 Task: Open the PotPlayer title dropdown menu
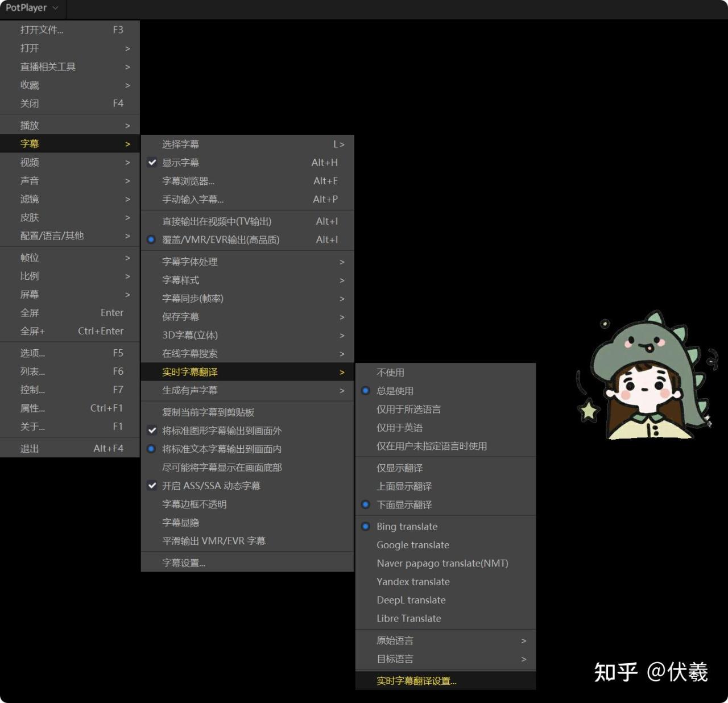[32, 8]
